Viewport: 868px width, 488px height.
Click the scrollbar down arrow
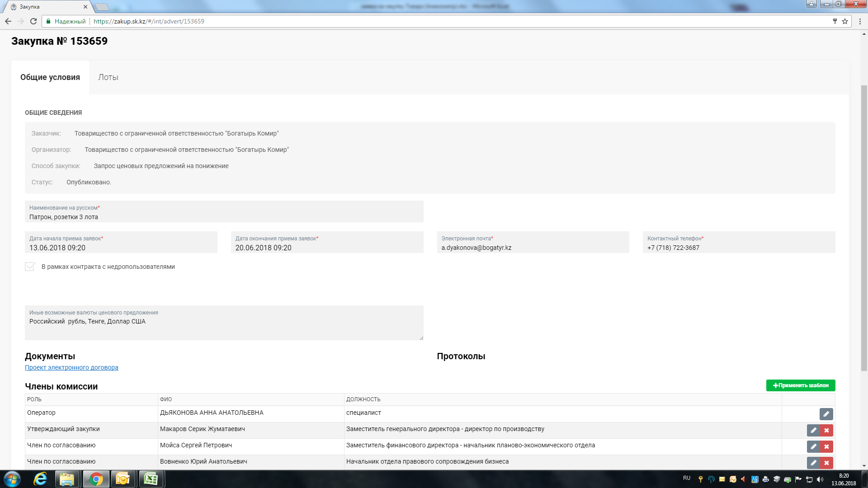[864, 466]
